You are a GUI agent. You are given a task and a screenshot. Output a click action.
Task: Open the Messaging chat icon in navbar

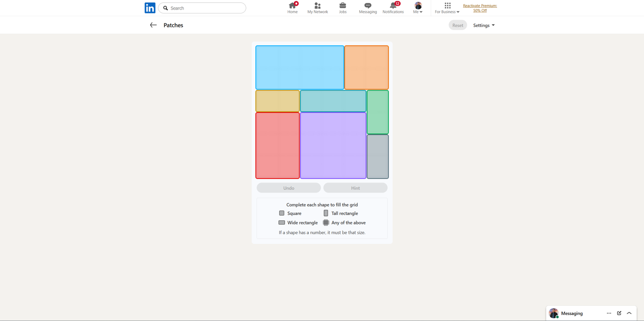367,6
